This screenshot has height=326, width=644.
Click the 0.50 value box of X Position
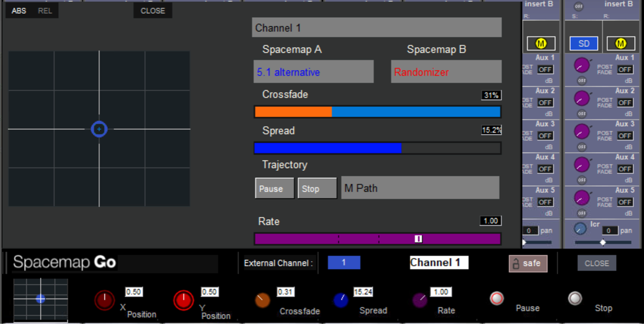point(134,292)
